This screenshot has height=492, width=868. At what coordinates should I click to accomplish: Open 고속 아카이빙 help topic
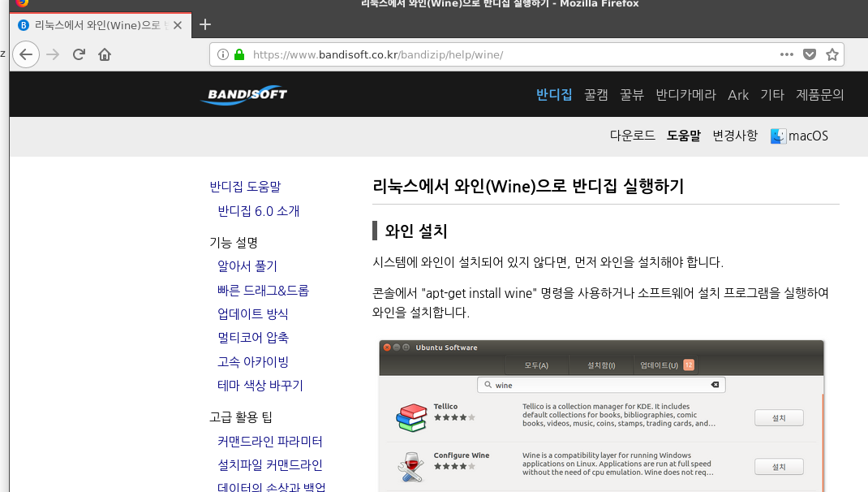coord(253,362)
